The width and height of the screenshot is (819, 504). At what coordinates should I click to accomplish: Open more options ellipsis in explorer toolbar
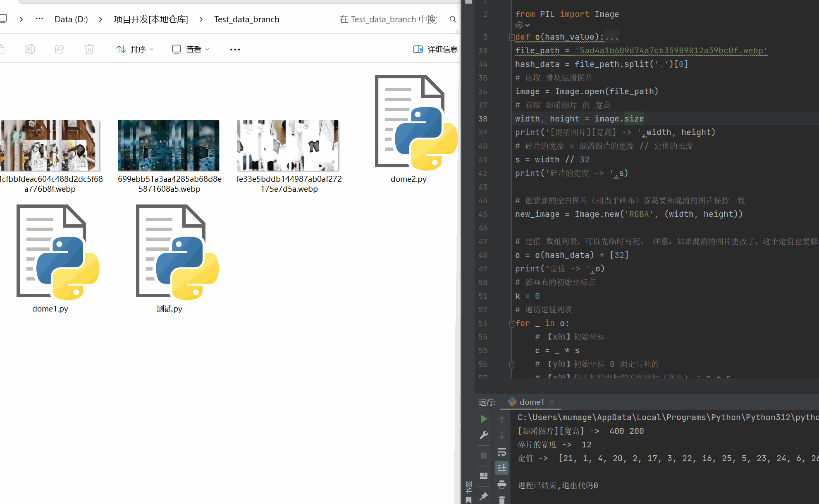(235, 49)
